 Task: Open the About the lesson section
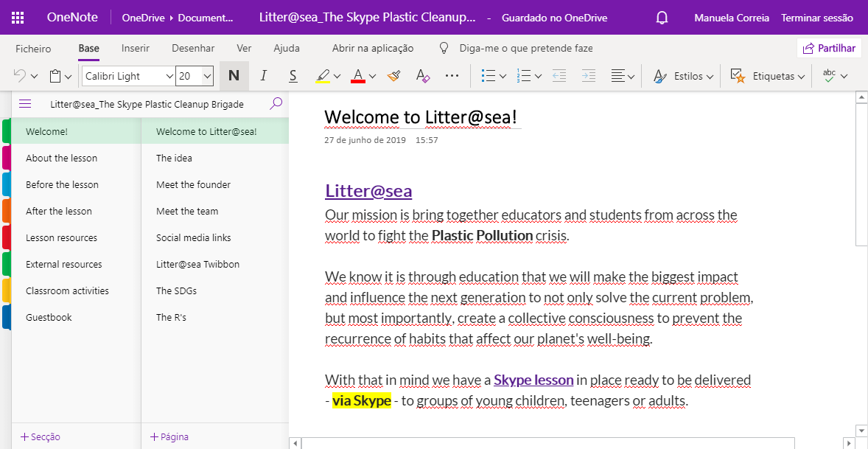click(x=77, y=158)
